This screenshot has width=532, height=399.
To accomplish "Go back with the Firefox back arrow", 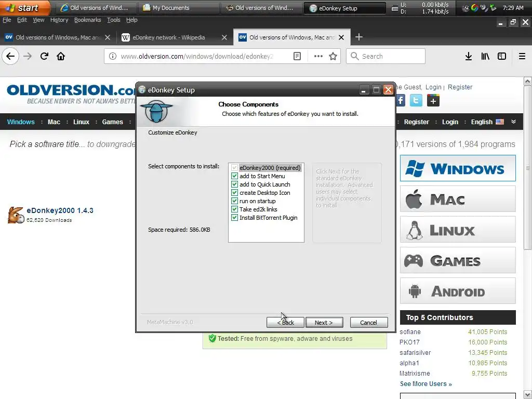I will 10,56.
